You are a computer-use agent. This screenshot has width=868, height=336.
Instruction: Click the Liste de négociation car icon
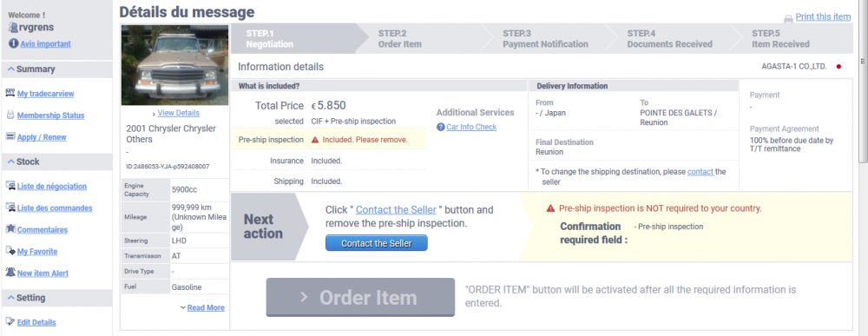(x=10, y=186)
